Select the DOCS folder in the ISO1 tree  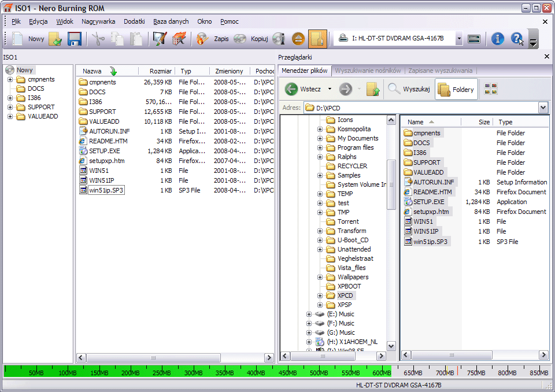[x=36, y=88]
